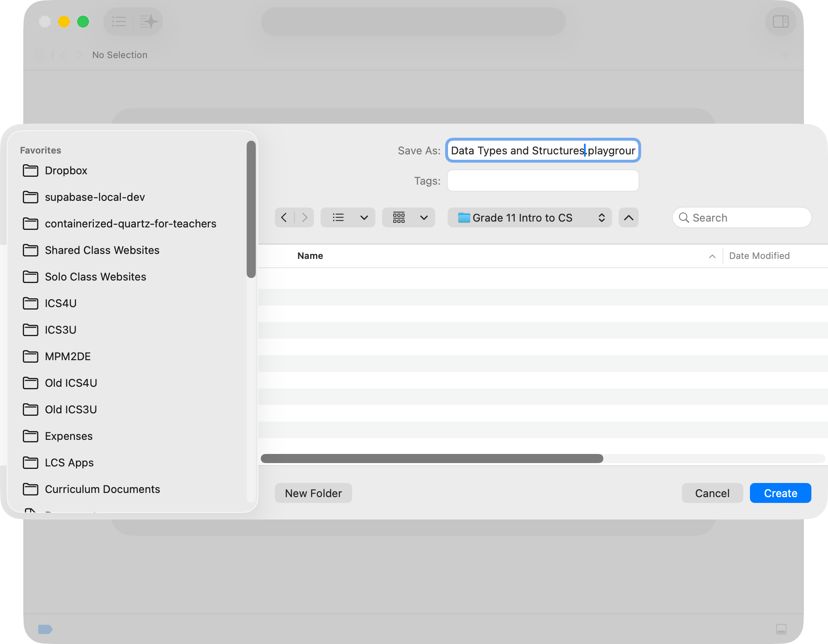Viewport: 828px width, 644px height.
Task: Click the forward navigation arrow in save dialog
Action: coord(305,217)
